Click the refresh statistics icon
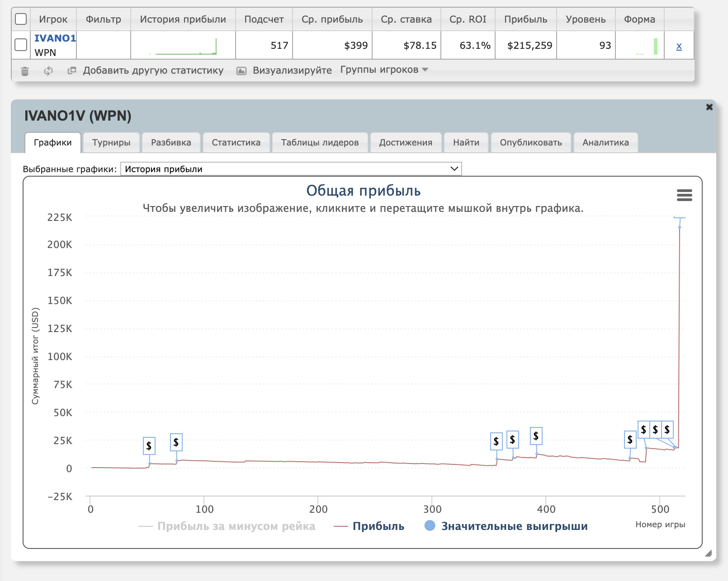The width and height of the screenshot is (728, 581). 48,71
